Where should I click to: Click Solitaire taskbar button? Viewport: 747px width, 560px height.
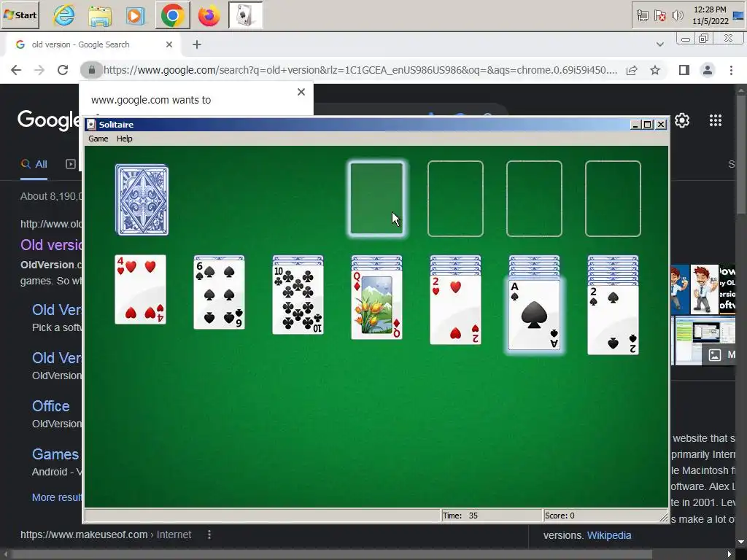tap(245, 15)
